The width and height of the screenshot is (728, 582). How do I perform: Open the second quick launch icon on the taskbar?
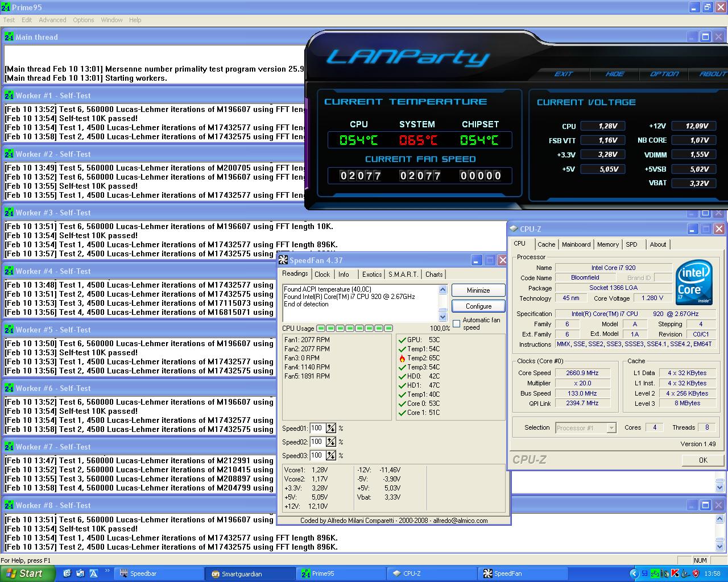tap(80, 573)
